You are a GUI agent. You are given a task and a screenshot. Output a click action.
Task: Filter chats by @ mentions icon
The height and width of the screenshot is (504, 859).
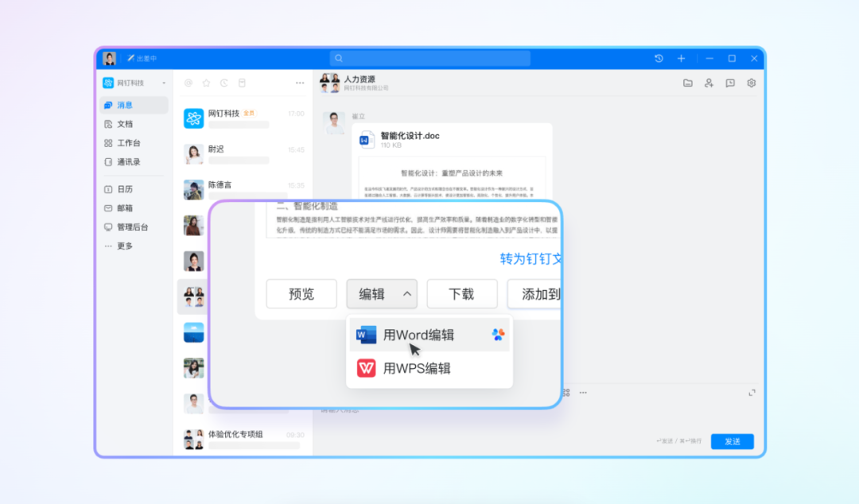click(189, 83)
